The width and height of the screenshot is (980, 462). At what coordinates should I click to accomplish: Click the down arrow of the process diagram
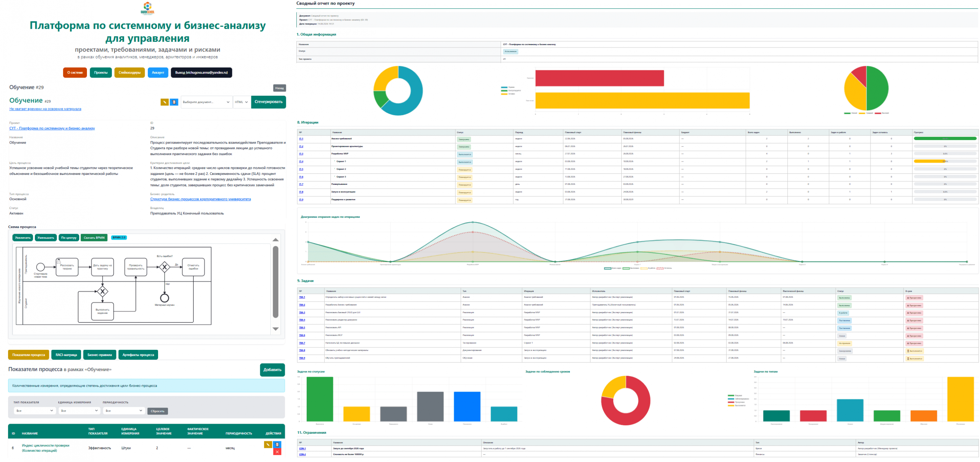275,329
